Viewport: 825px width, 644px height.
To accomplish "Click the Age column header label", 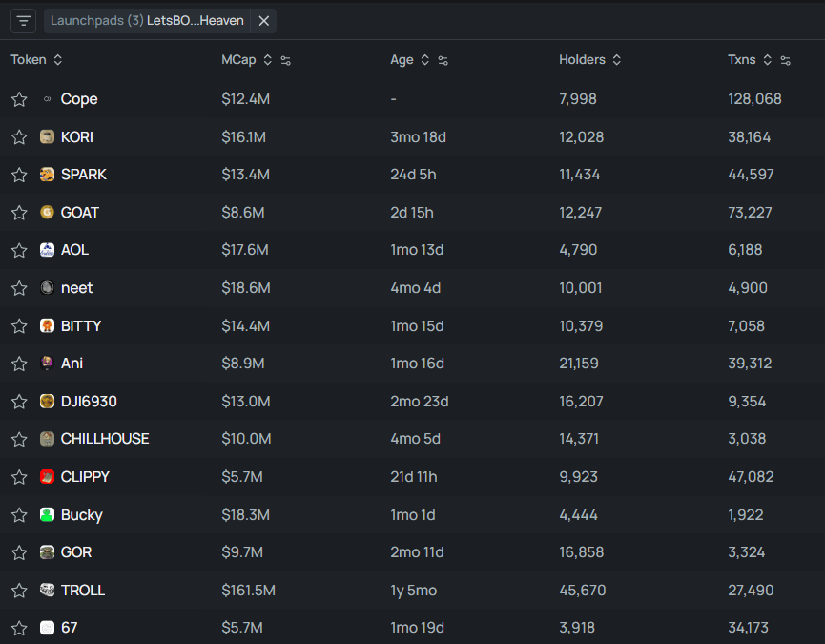I will click(x=402, y=60).
